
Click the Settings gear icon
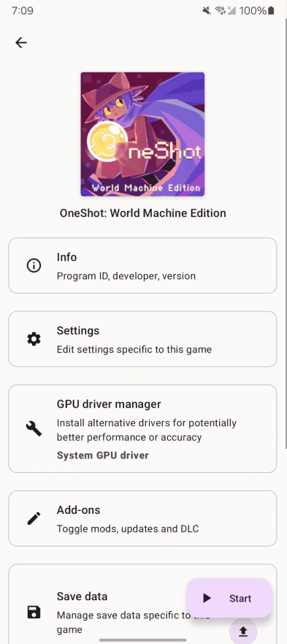[x=34, y=339]
